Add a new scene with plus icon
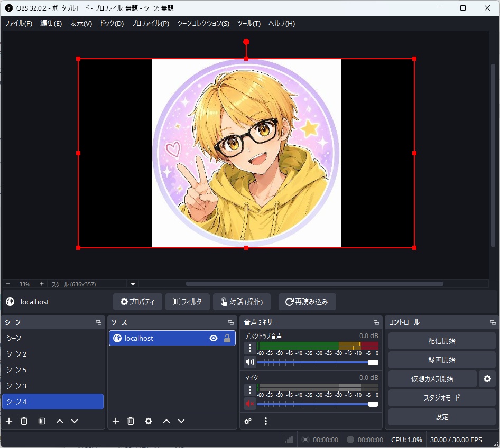 (x=9, y=421)
